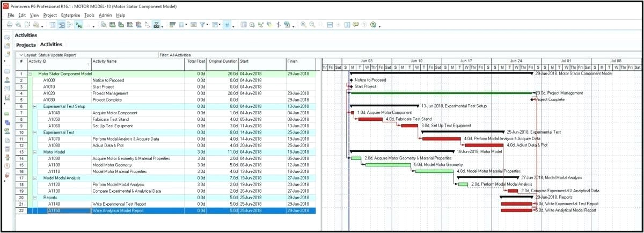This screenshot has height=233, width=644.
Task: Click the Columns toolbar icon
Action: coord(182,25)
